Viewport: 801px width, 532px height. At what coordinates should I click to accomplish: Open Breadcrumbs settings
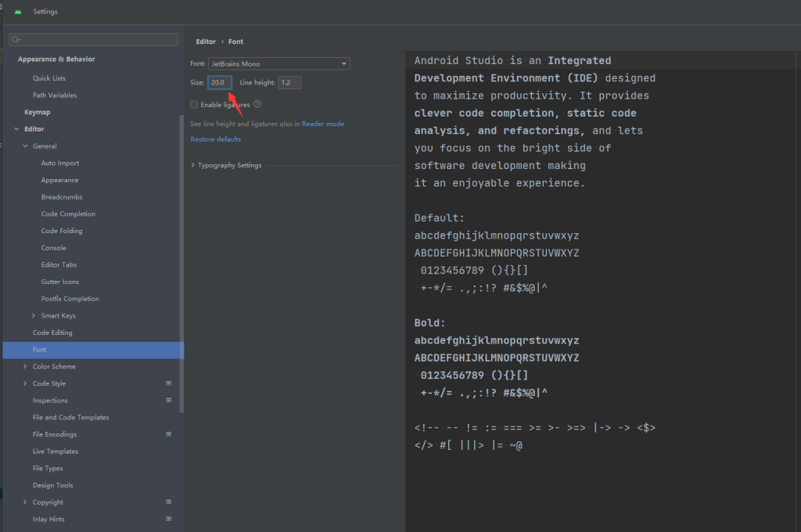coord(62,196)
